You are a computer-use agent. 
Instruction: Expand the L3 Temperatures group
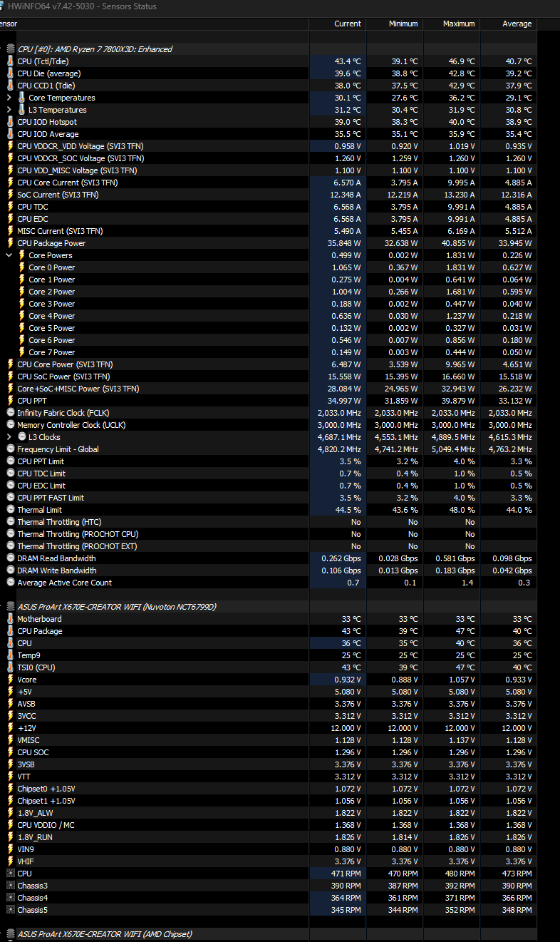click(x=9, y=110)
